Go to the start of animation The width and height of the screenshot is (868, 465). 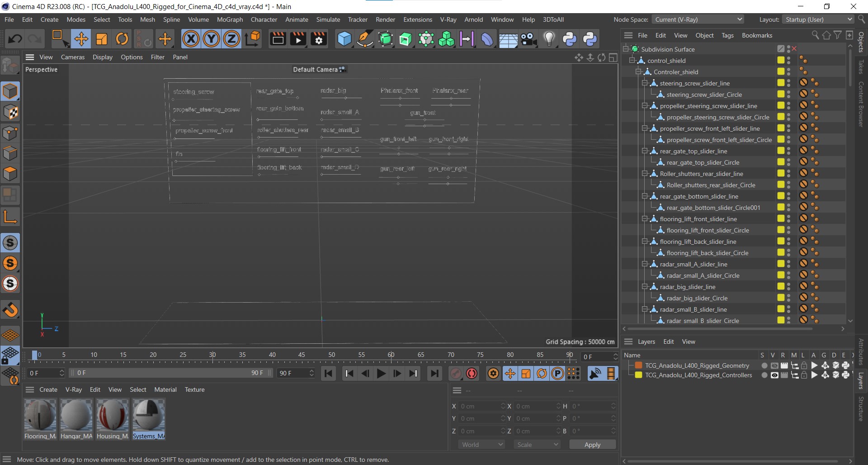(x=329, y=373)
